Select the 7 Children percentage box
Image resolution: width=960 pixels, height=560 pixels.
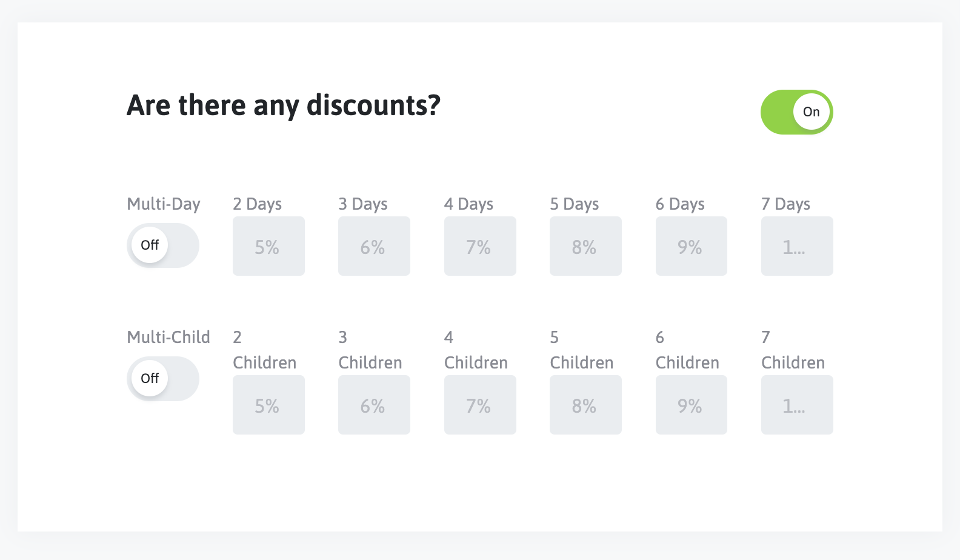click(797, 405)
